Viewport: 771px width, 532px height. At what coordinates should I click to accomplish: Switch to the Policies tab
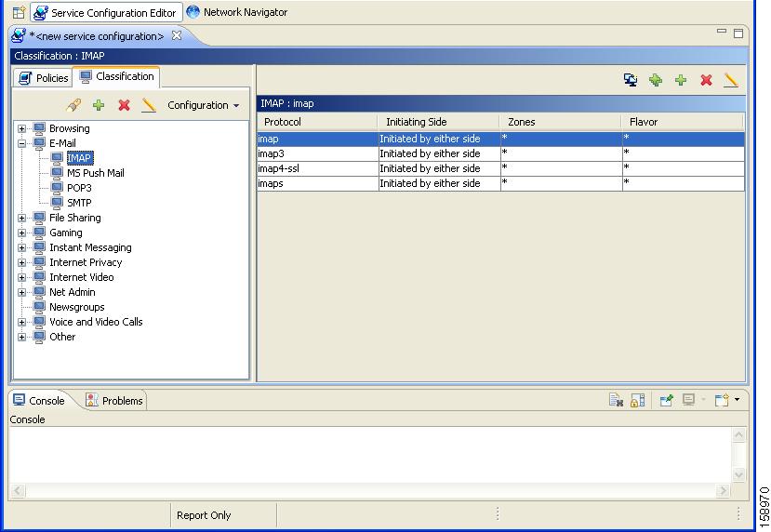tap(44, 78)
